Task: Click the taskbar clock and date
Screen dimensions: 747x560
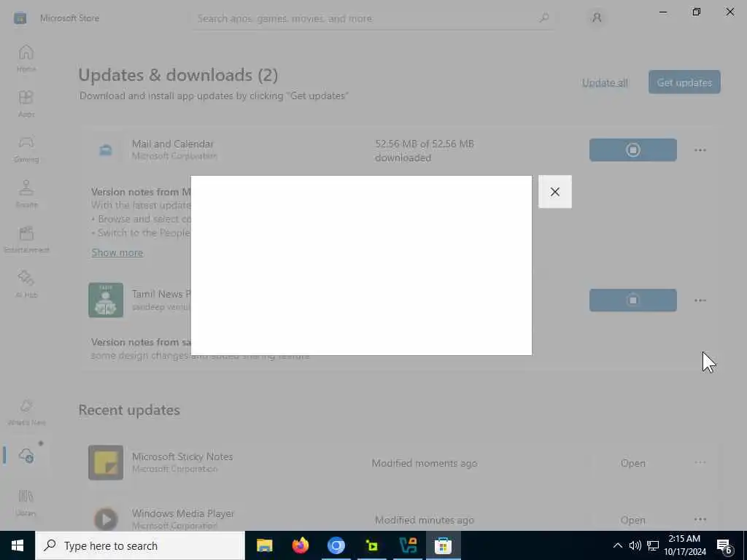Action: pyautogui.click(x=684, y=545)
